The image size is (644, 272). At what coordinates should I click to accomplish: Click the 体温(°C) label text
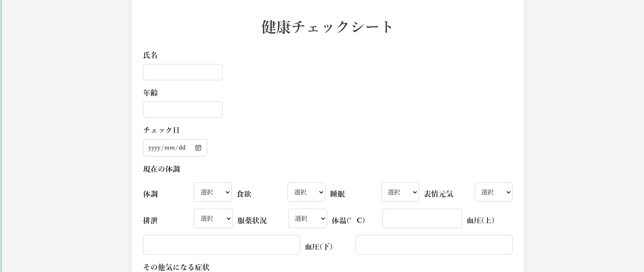(x=348, y=220)
